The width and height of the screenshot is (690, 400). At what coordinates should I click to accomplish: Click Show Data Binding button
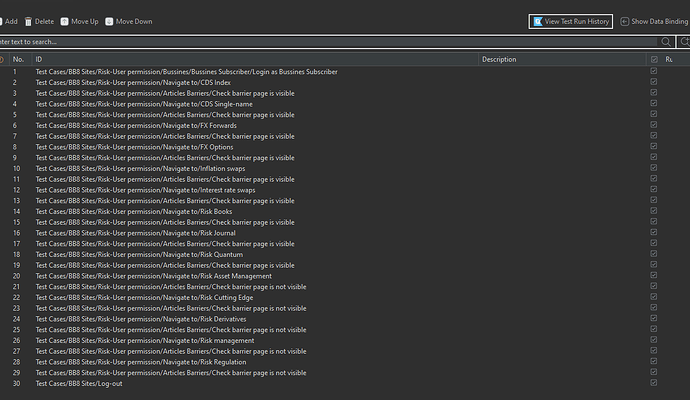pyautogui.click(x=654, y=22)
